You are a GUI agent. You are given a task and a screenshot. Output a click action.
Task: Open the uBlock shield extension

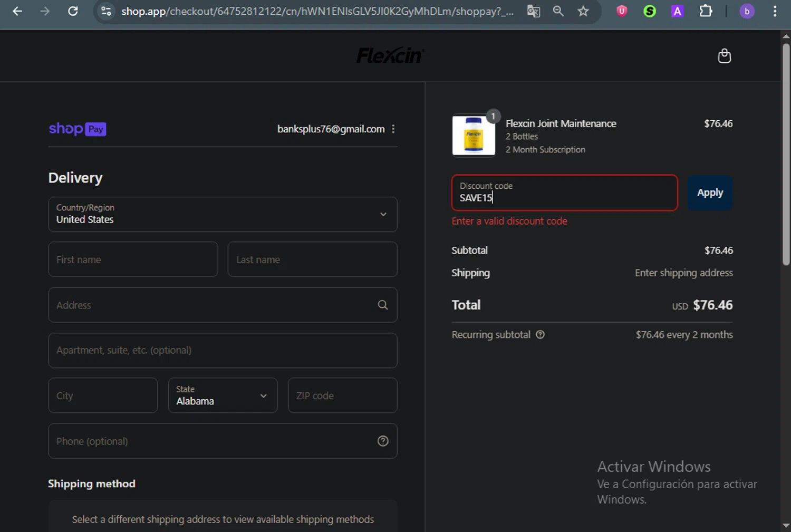(x=622, y=11)
